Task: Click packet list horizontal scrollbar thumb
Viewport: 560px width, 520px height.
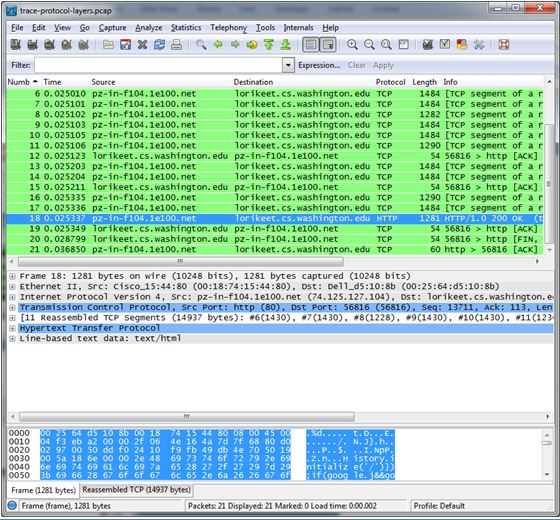Action: (181, 261)
